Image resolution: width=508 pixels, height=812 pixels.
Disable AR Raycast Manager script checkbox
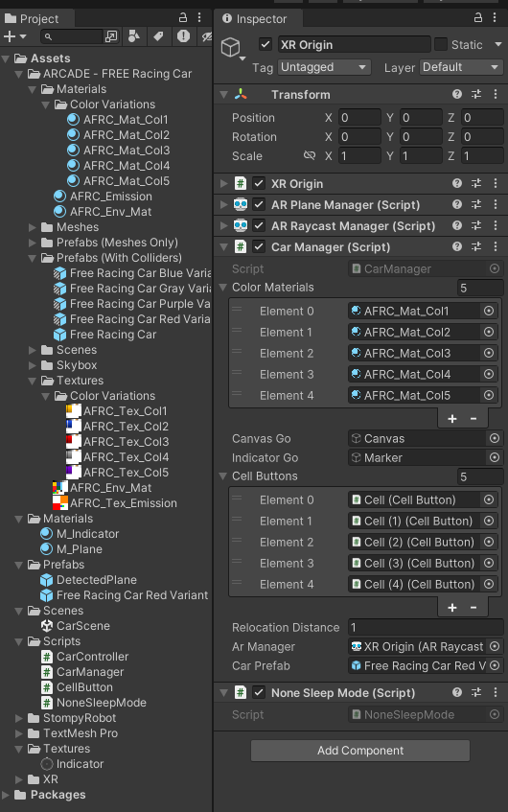click(259, 226)
